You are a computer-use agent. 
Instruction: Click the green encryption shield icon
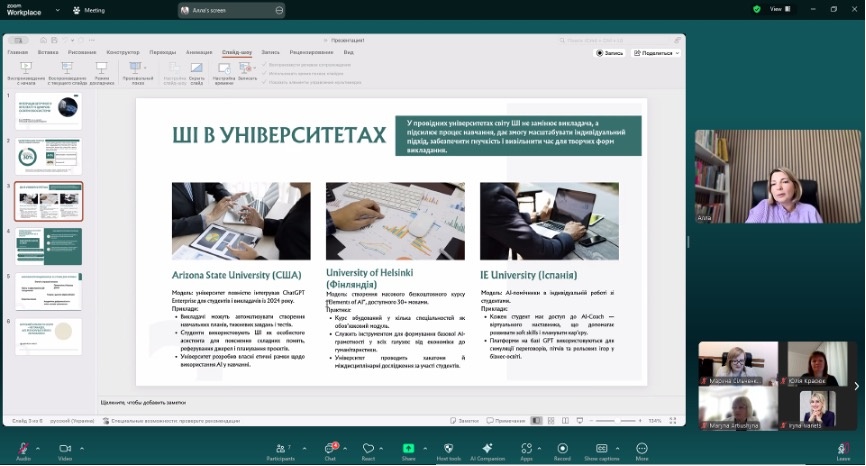757,9
